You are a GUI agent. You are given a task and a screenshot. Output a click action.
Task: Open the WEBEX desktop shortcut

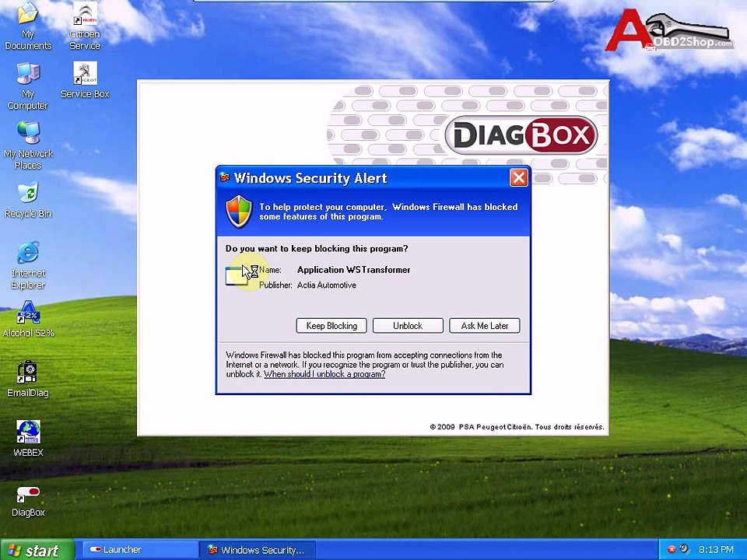(28, 438)
